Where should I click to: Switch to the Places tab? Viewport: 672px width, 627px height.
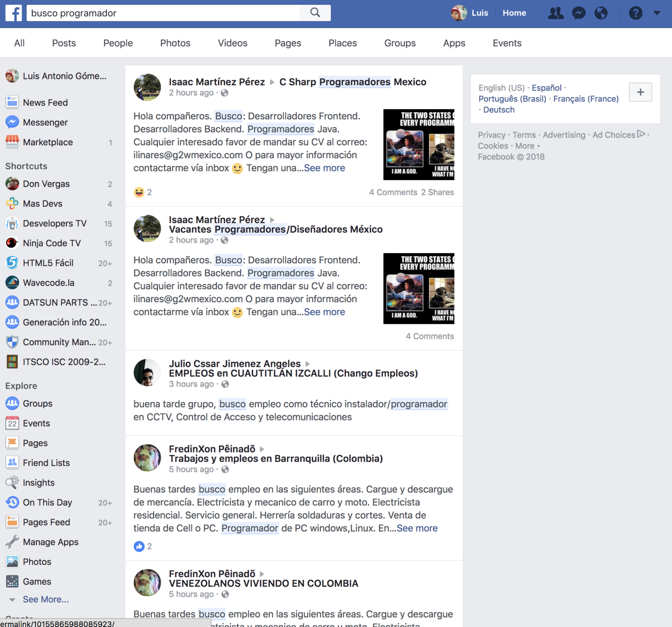(x=343, y=43)
